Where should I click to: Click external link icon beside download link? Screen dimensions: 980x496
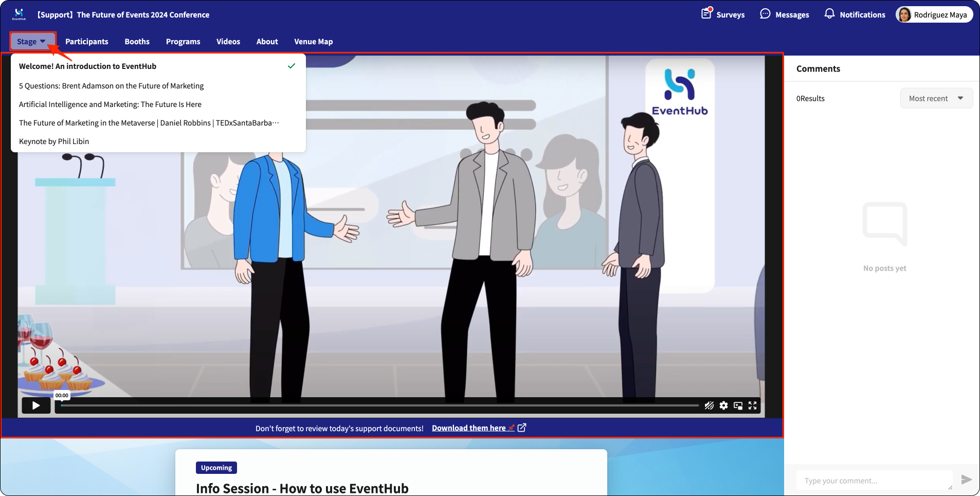click(x=522, y=428)
